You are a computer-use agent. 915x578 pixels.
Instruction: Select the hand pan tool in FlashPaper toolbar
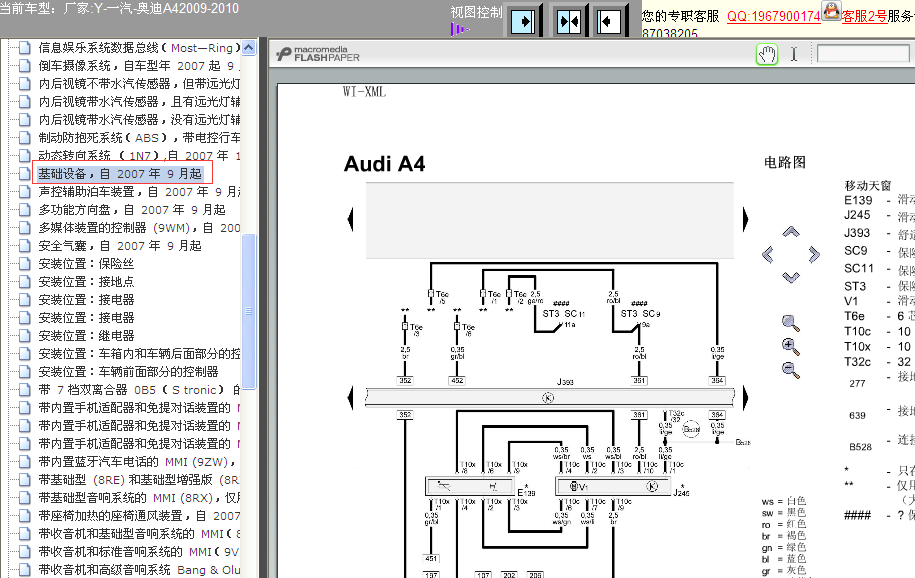click(x=767, y=54)
